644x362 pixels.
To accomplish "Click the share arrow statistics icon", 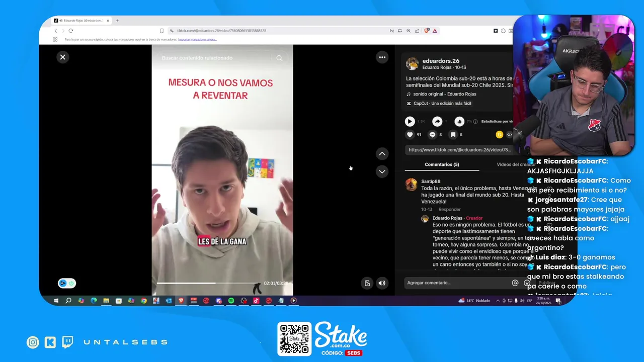I will pyautogui.click(x=438, y=121).
